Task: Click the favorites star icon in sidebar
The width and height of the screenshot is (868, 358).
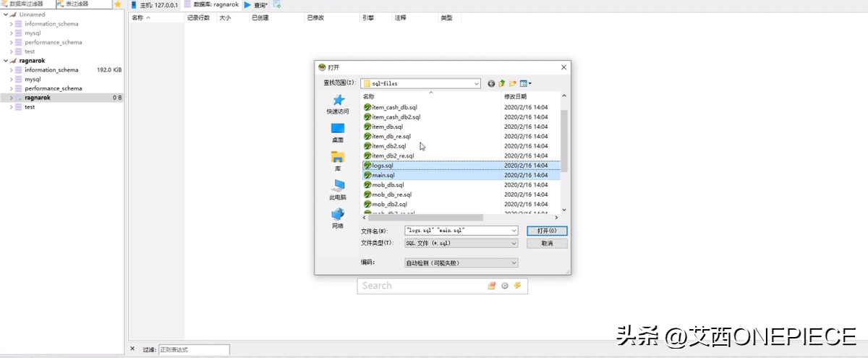Action: (x=118, y=4)
